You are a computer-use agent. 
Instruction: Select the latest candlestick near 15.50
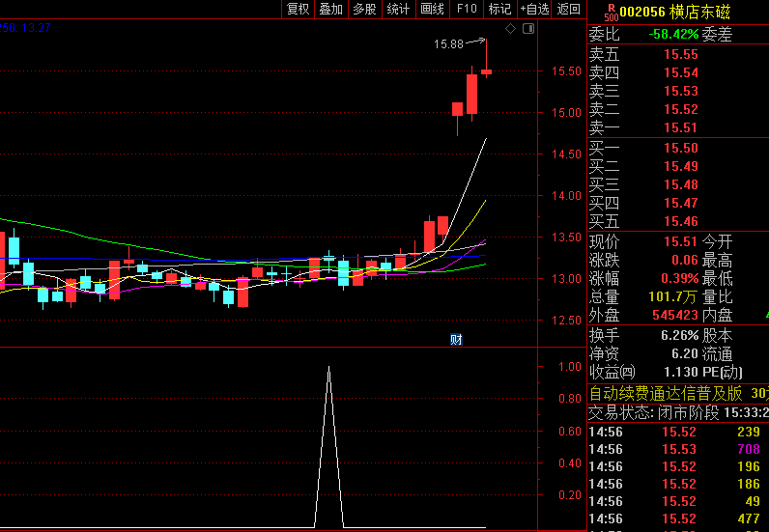click(486, 72)
